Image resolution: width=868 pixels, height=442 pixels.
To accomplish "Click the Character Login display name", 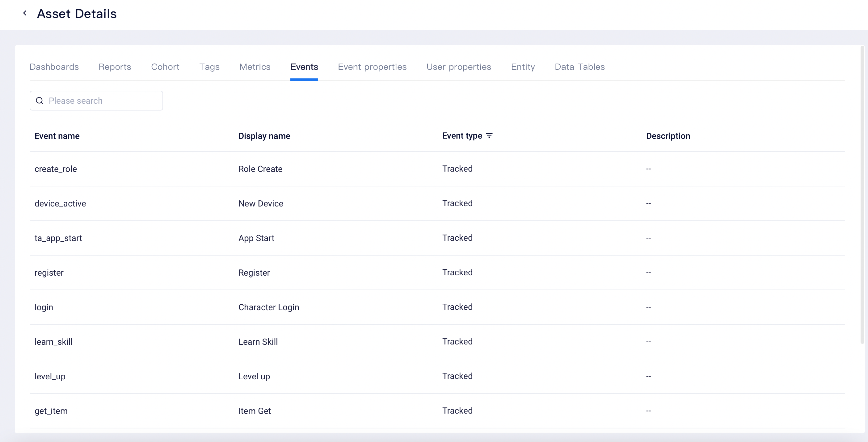I will [269, 307].
